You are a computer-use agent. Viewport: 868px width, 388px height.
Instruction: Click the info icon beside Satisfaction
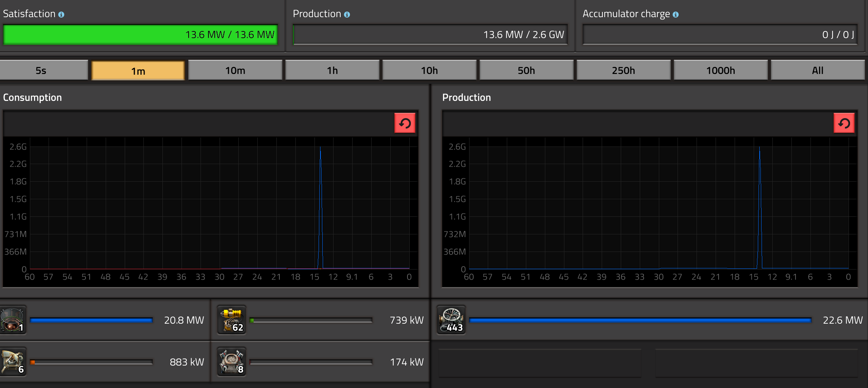[61, 15]
